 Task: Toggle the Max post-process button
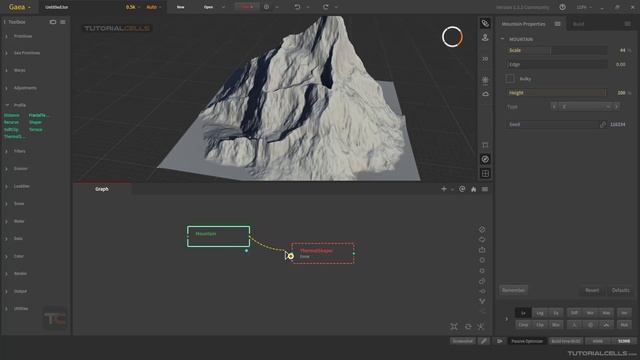tap(606, 313)
